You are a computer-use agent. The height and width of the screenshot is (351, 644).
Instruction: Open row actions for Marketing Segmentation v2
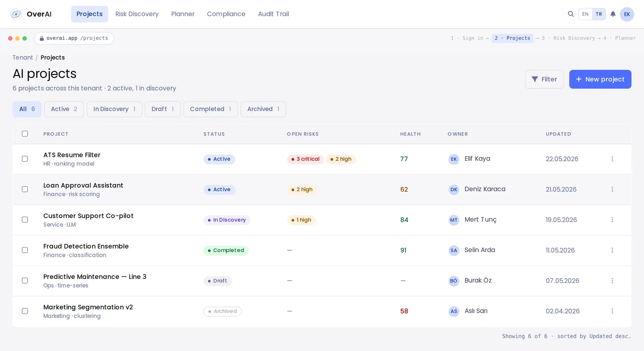tap(612, 311)
